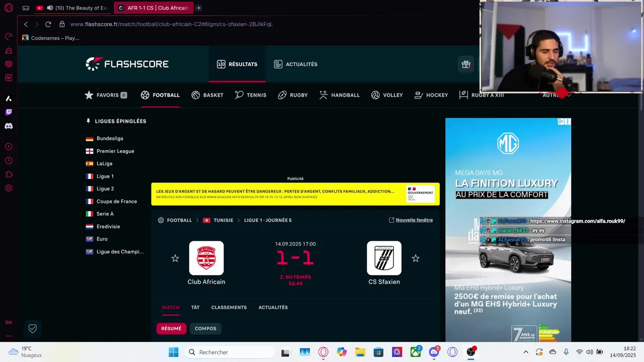Select the RÉSUMÉ sub-tab
The height and width of the screenshot is (362, 644).
171,328
